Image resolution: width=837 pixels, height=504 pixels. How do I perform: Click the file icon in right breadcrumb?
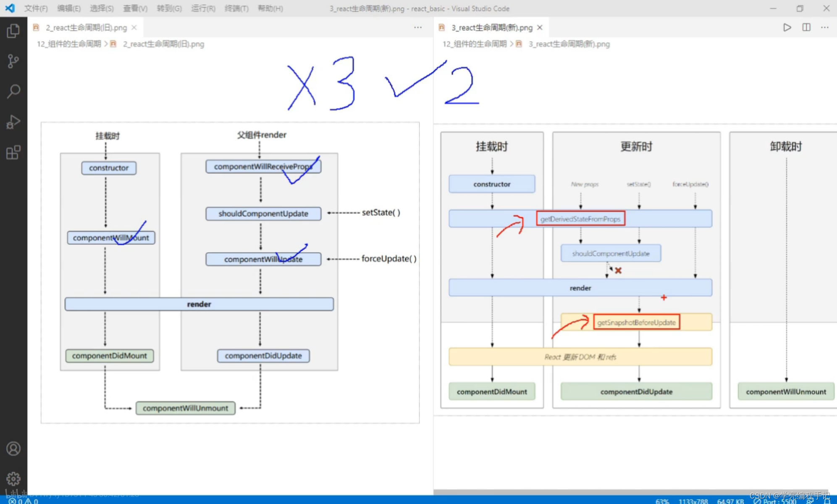519,44
